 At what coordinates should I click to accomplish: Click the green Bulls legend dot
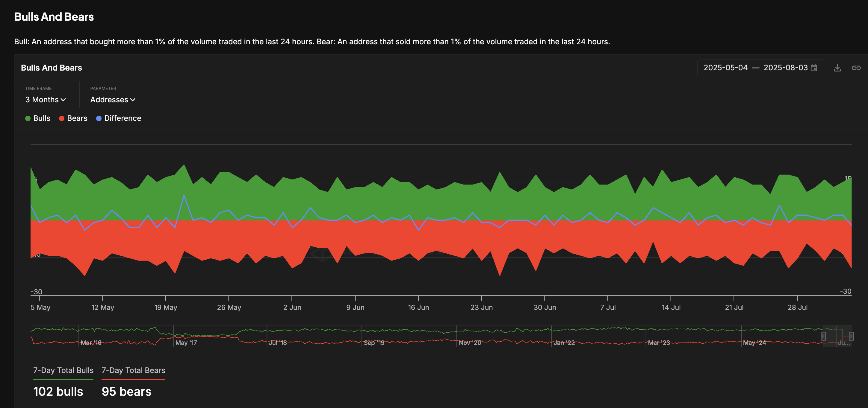pos(28,118)
